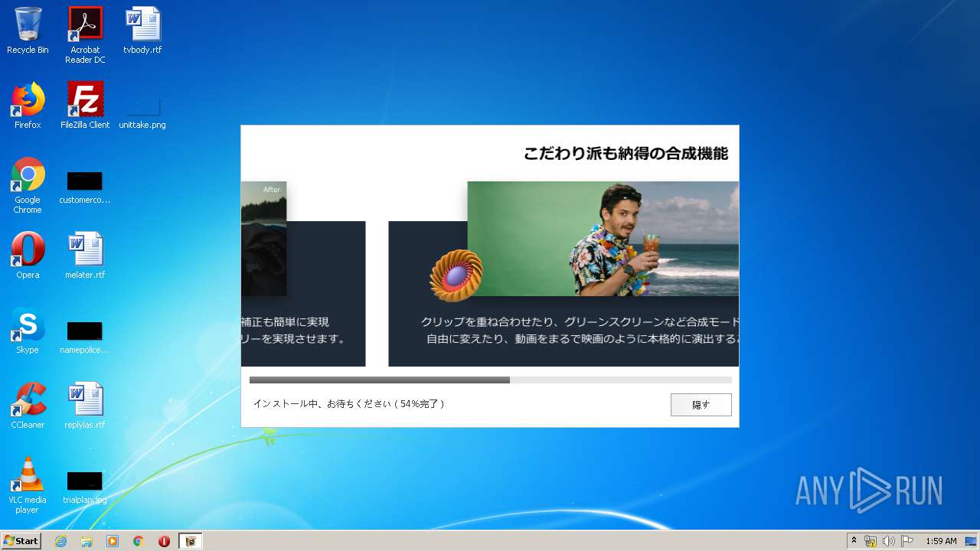Open Windows Explorer folder in taskbar
The height and width of the screenshot is (551, 980).
coord(87,541)
